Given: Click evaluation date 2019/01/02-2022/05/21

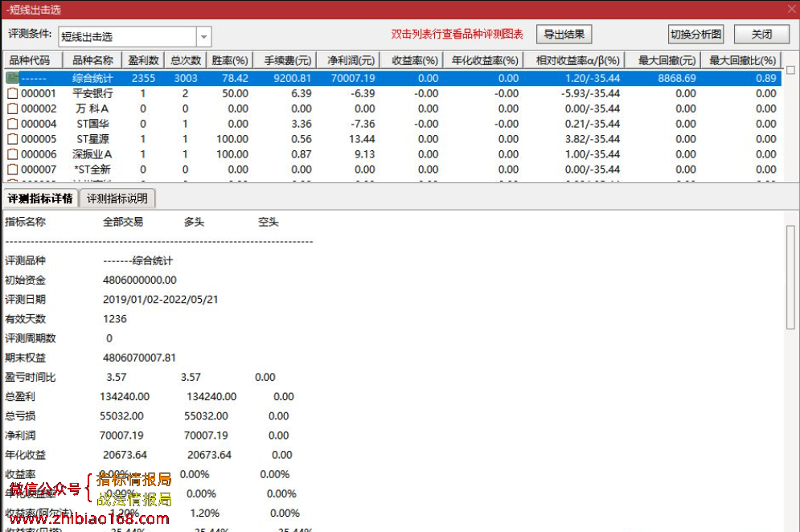Looking at the screenshot, I should [161, 300].
